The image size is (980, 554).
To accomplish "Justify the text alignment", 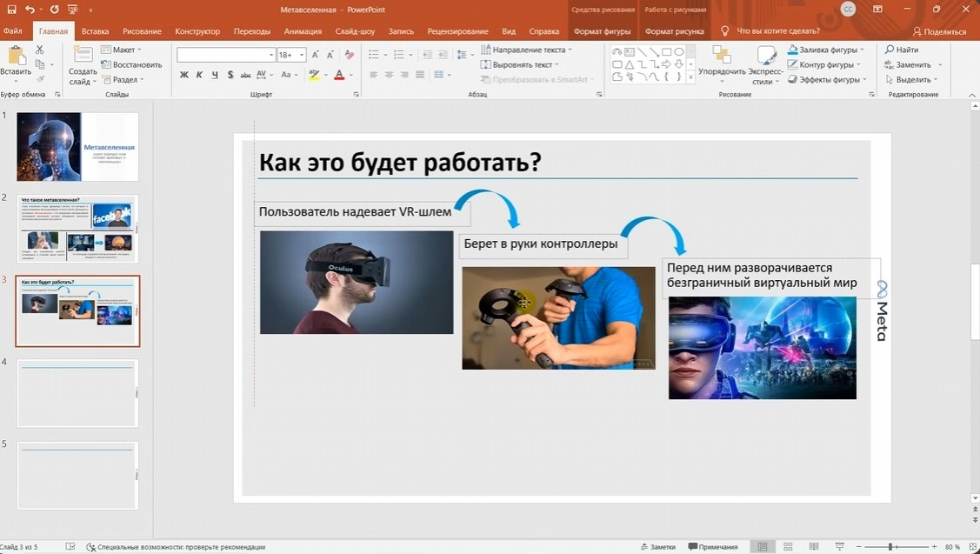I will (420, 75).
